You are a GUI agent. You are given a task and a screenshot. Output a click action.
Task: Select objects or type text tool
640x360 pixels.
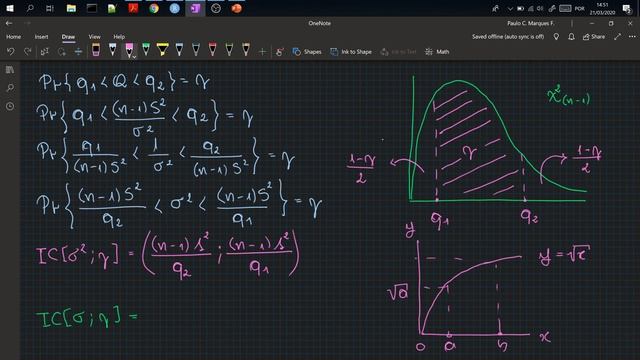(x=44, y=51)
